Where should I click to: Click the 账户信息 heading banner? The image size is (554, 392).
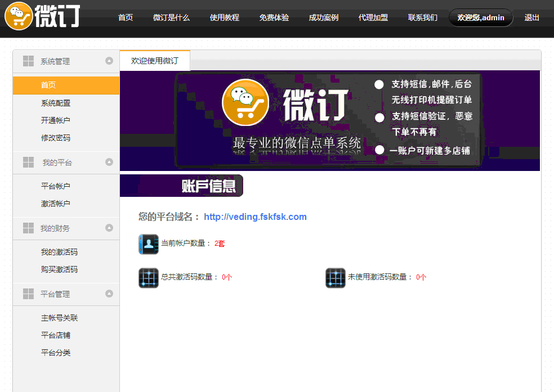[x=181, y=186]
